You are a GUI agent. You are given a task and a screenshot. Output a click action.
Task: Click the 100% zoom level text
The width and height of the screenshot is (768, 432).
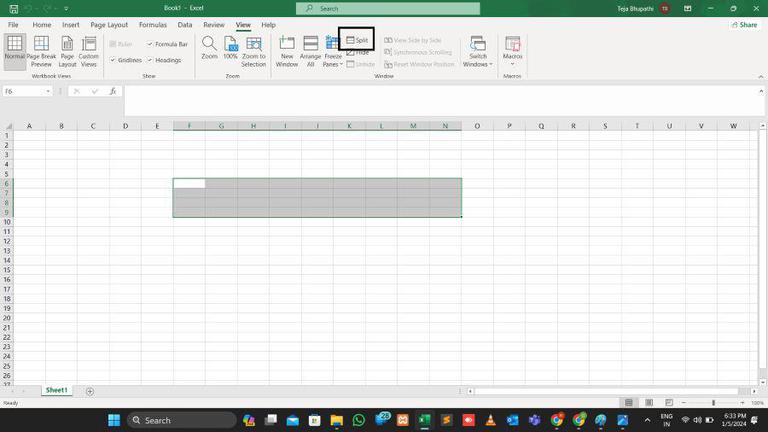coord(757,403)
